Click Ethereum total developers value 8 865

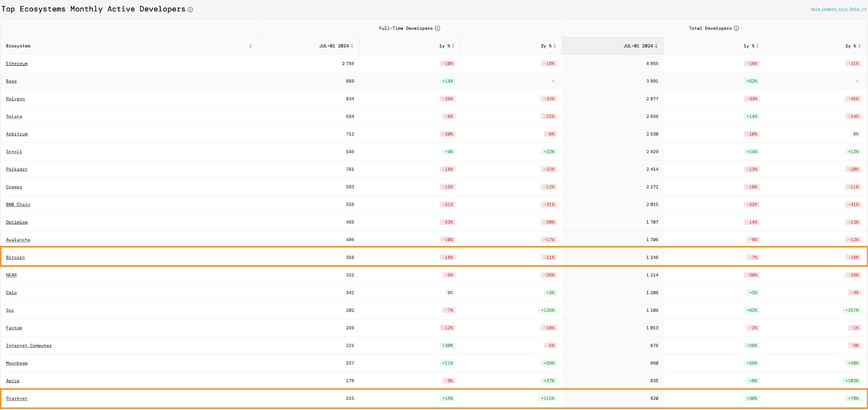[x=652, y=63]
